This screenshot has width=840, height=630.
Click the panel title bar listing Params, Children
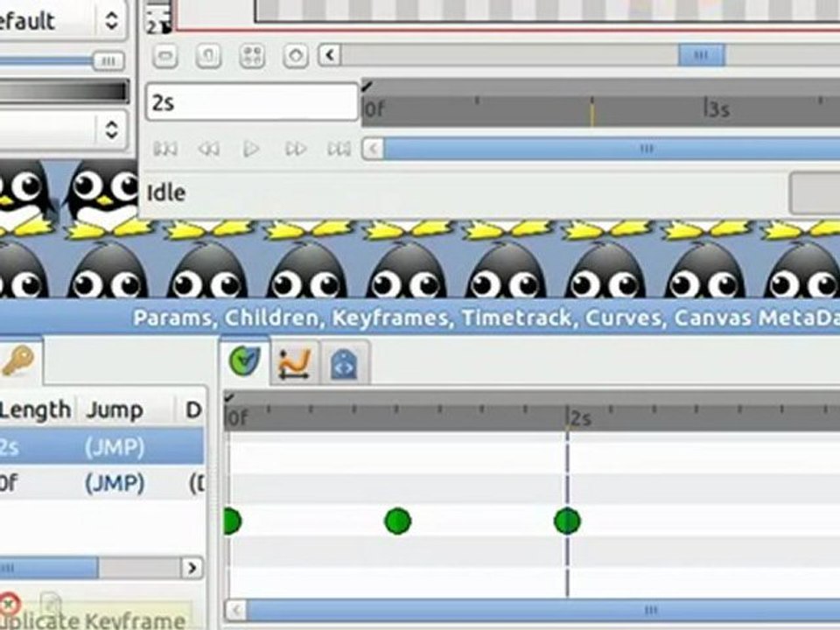[420, 318]
